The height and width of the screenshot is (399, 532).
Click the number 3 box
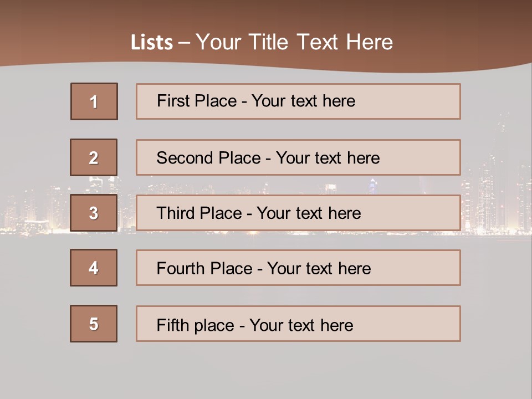point(94,213)
